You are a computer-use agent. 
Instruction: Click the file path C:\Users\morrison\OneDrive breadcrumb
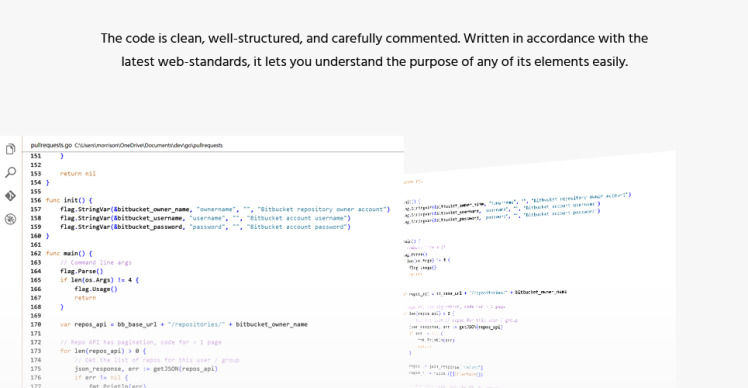pos(149,145)
